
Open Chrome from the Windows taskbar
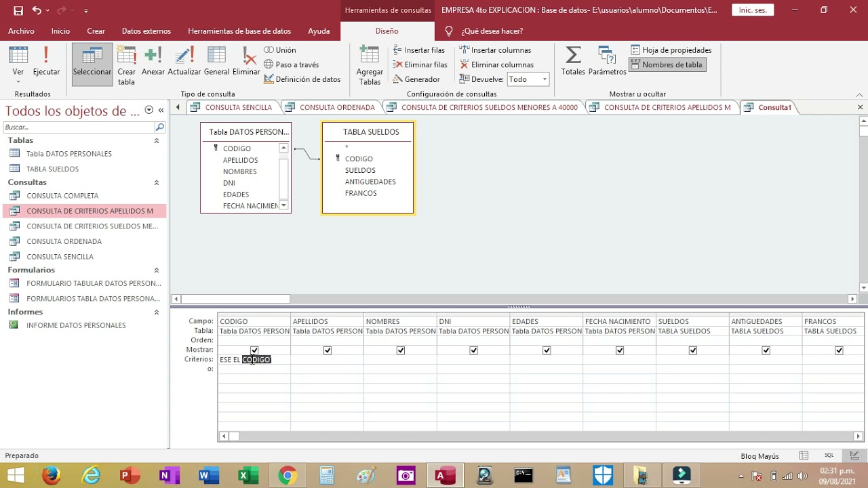tap(287, 476)
